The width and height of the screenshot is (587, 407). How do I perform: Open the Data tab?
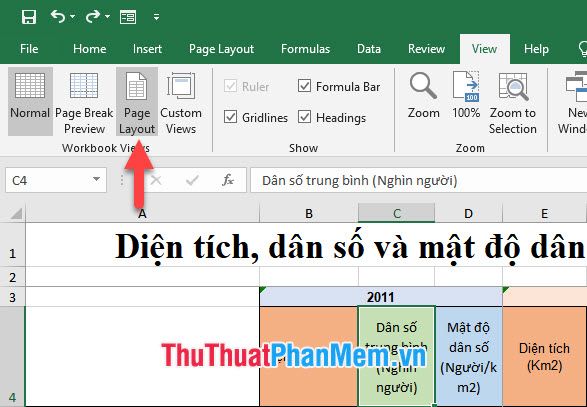(369, 49)
